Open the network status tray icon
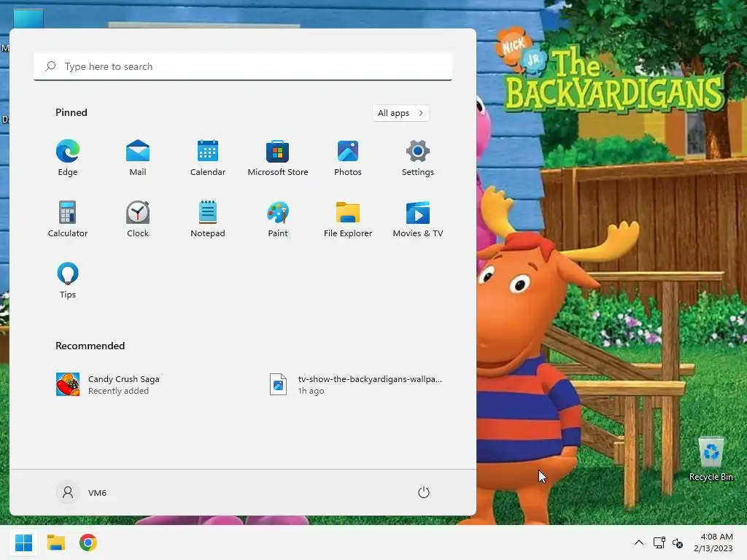The height and width of the screenshot is (560, 747). (x=659, y=542)
